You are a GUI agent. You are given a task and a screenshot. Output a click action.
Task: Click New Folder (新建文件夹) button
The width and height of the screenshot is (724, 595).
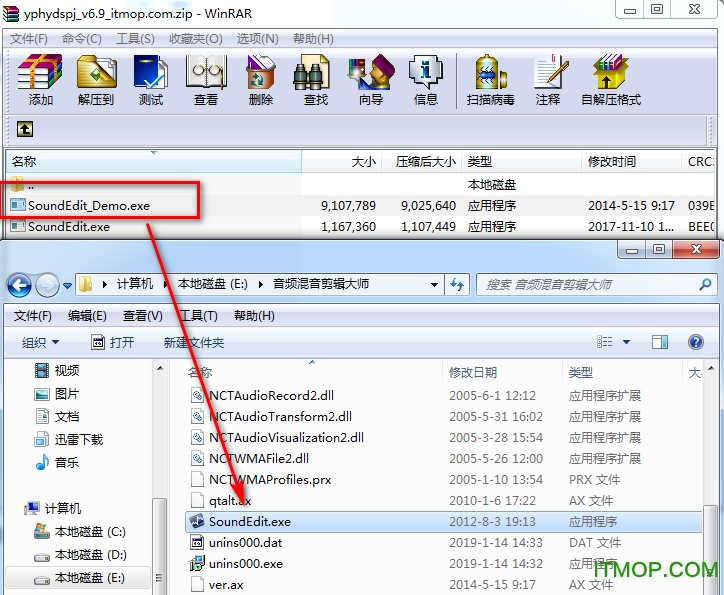[x=194, y=343]
